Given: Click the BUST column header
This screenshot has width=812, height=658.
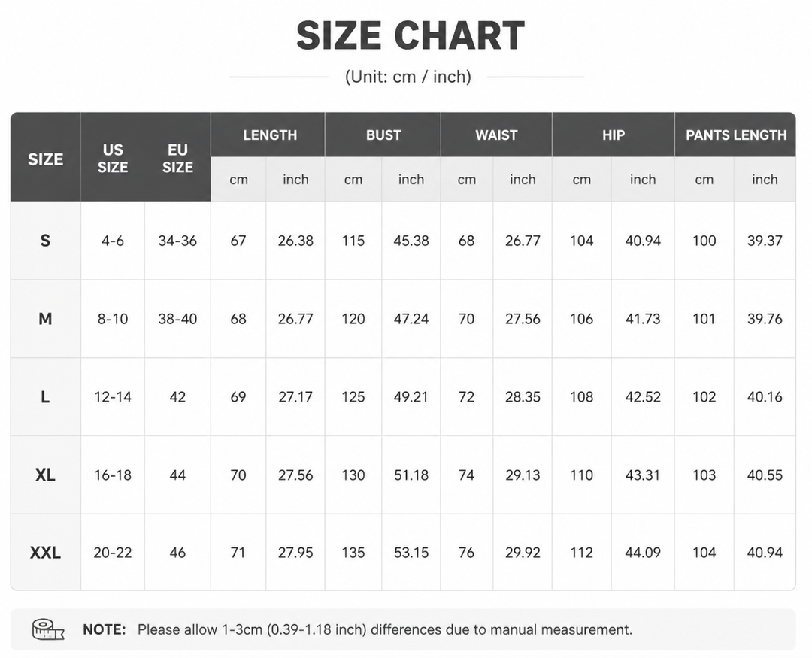Looking at the screenshot, I should point(383,135).
